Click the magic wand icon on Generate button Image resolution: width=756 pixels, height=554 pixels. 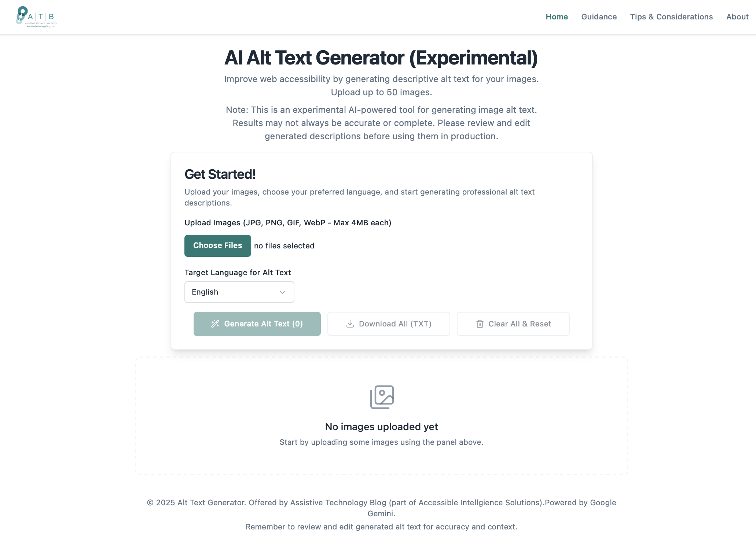[215, 324]
